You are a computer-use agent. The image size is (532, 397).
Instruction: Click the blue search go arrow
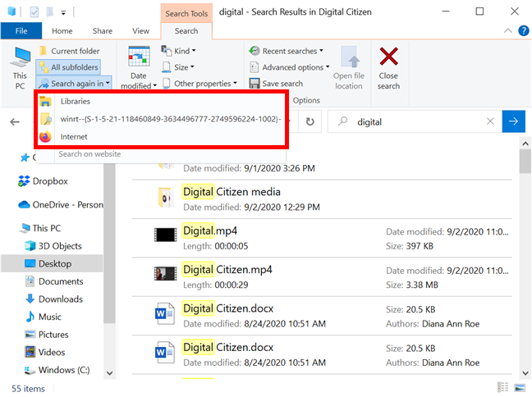tap(513, 121)
